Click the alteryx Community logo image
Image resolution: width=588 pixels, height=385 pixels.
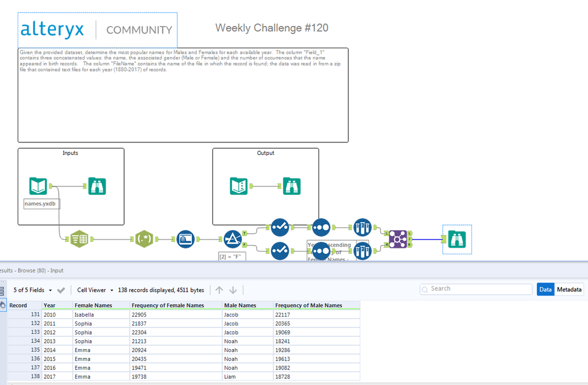point(98,30)
